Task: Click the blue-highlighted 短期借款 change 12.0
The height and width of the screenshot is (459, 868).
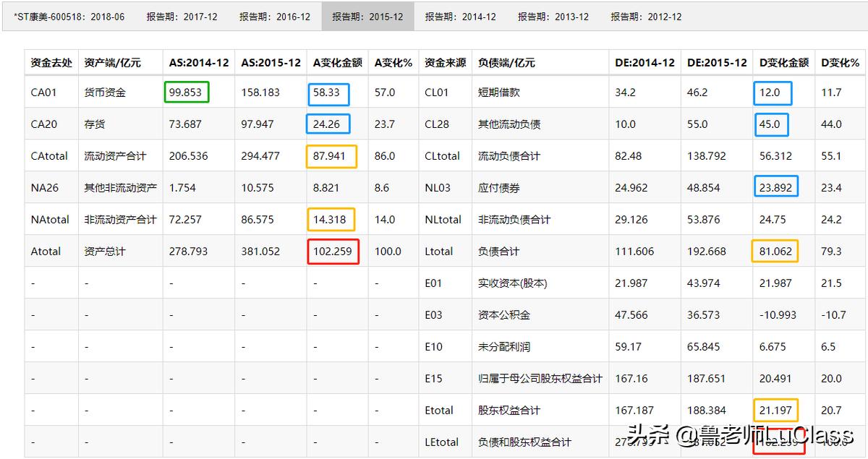Action: 773,93
